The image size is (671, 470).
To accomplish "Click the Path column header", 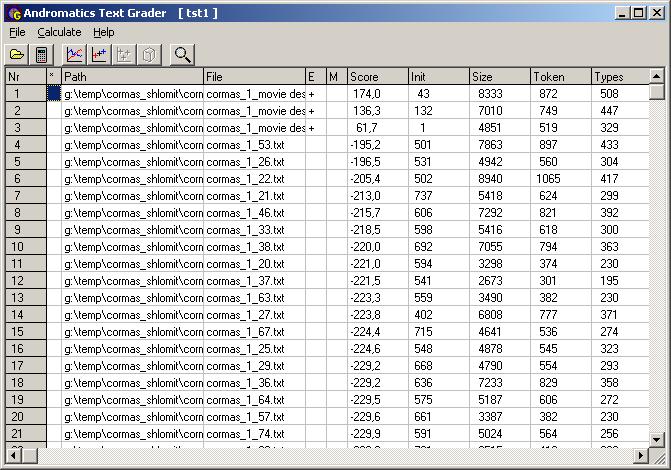I will click(x=132, y=77).
